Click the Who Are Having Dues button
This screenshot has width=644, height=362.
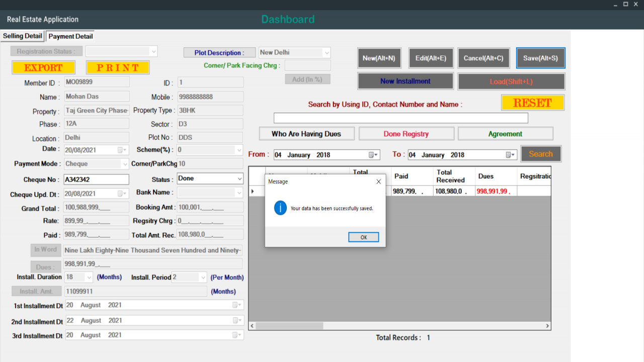point(306,134)
